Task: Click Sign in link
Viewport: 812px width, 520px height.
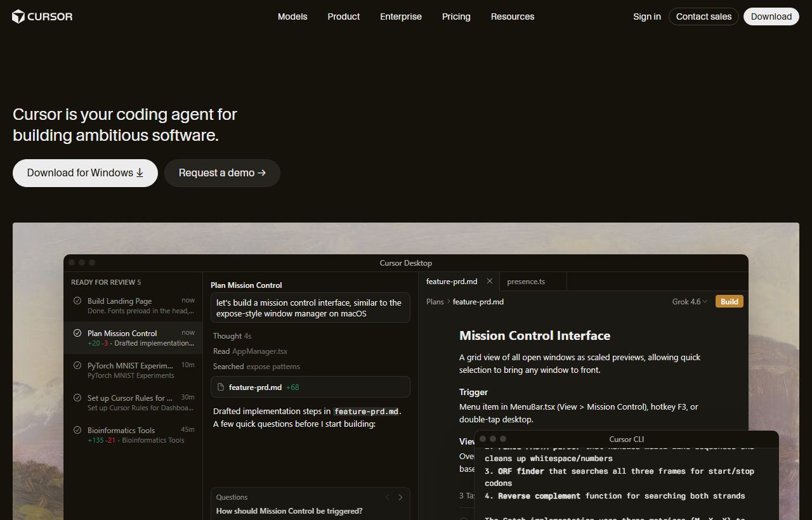Action: [647, 16]
